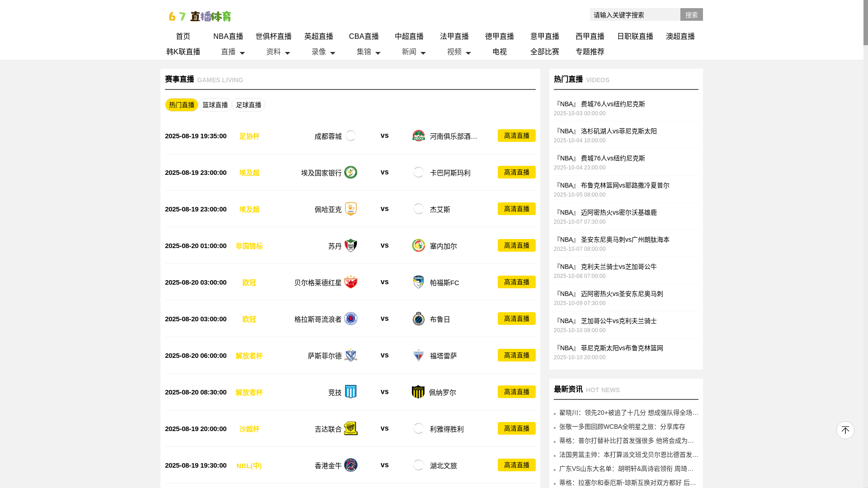Viewport: 868px width, 488px height.
Task: Click 高清直播 for 竞技 vs 佩纳罗尔
Action: tap(517, 392)
